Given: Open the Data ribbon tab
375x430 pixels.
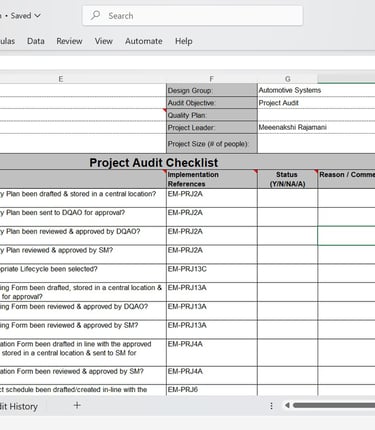Looking at the screenshot, I should (36, 41).
